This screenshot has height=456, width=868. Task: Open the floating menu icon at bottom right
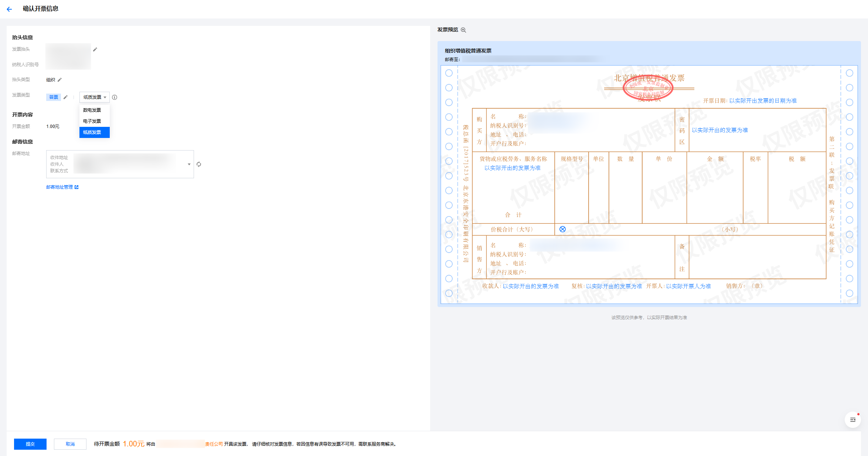852,420
